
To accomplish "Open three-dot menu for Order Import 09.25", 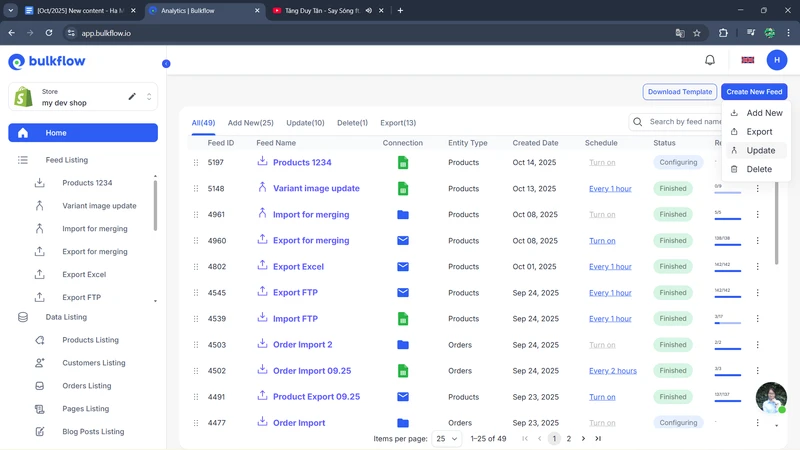I will 757,370.
